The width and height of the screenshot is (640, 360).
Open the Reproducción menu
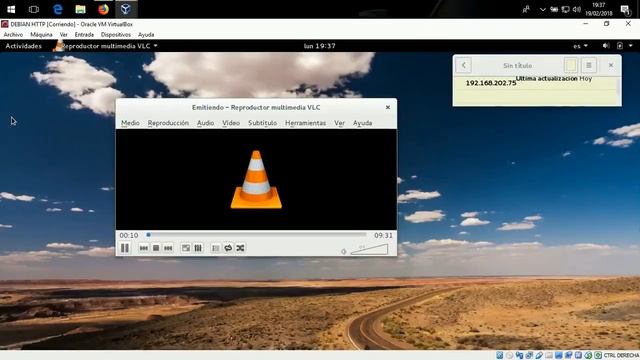[x=168, y=123]
